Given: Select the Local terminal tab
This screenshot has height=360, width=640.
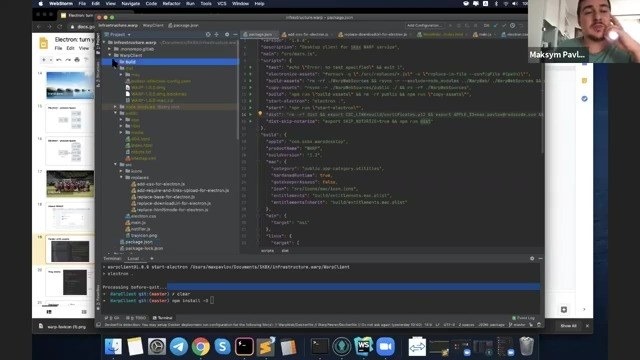Looking at the screenshot, I should pos(133,258).
